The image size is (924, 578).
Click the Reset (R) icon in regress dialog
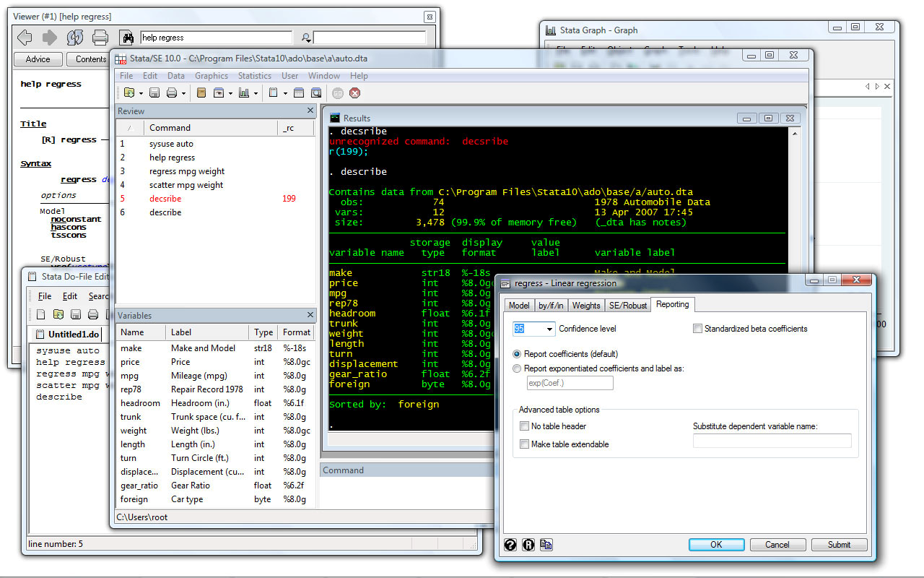(x=528, y=544)
